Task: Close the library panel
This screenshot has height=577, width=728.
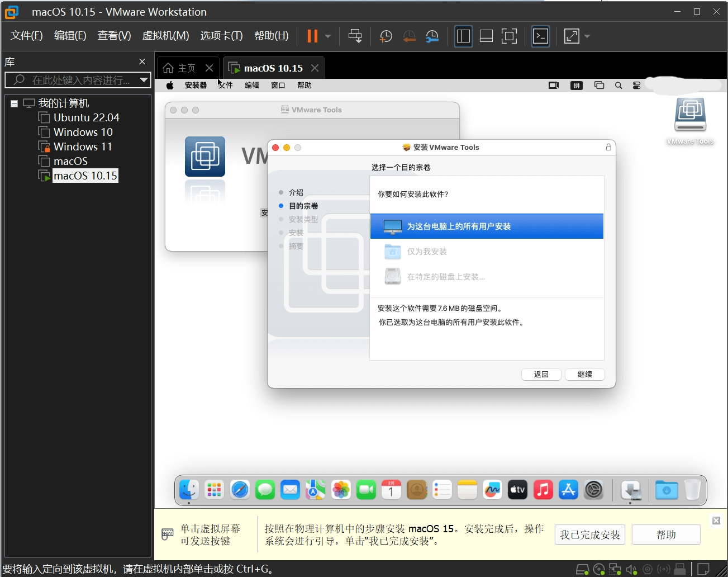Action: tap(142, 62)
